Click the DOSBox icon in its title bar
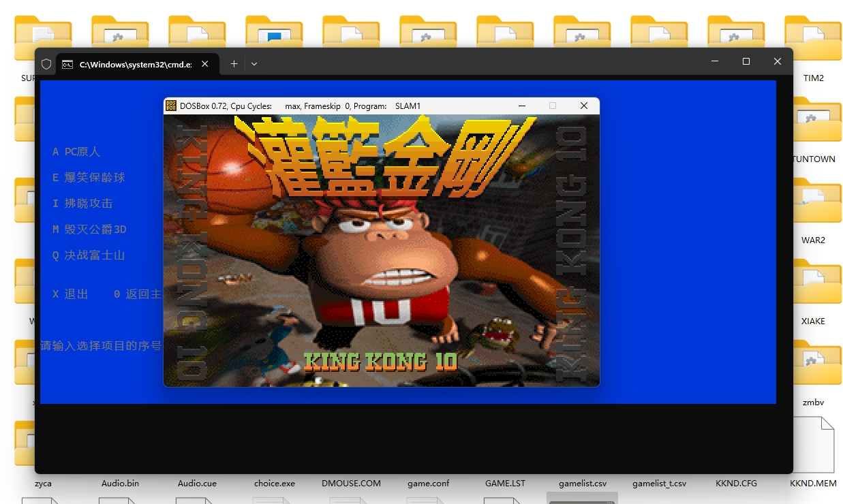The width and height of the screenshot is (843, 504). point(172,106)
